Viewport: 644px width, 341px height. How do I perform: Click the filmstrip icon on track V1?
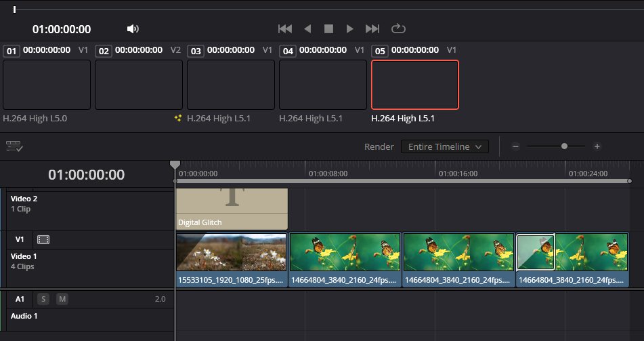click(x=43, y=239)
